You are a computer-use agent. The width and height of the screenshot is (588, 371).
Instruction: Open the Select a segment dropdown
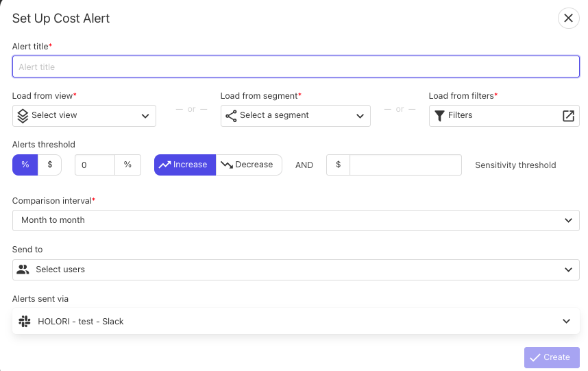coord(295,115)
